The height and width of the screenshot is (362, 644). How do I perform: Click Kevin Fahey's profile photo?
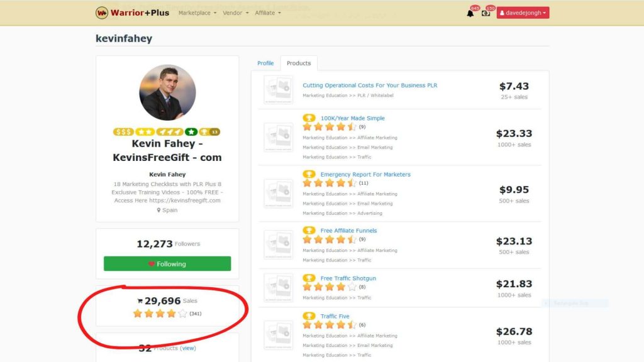click(x=167, y=92)
